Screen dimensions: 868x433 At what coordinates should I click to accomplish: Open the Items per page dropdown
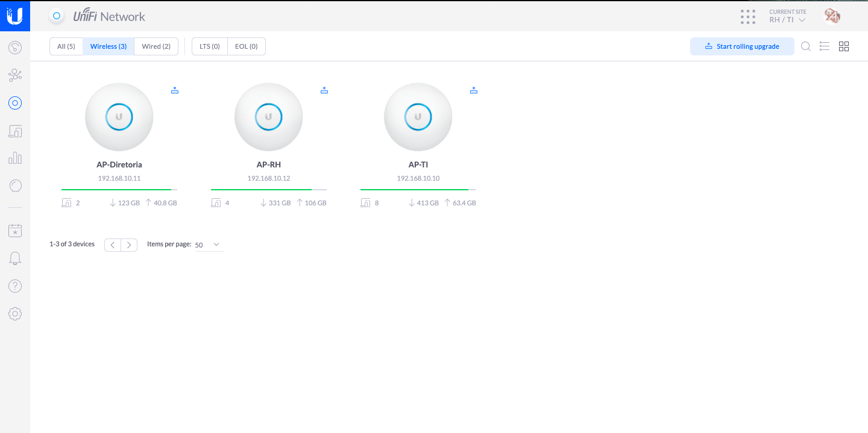[209, 245]
